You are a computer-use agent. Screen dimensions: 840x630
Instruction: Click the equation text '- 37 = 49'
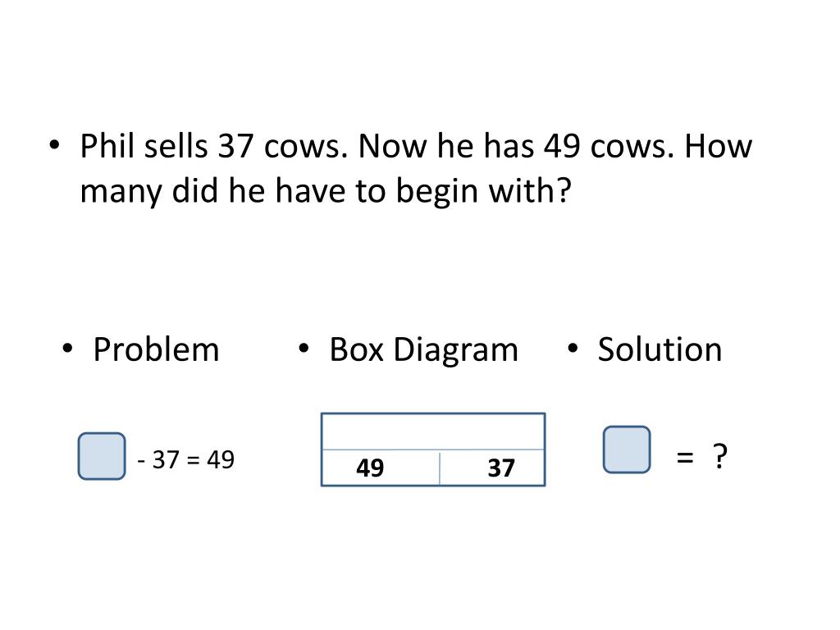(186, 459)
